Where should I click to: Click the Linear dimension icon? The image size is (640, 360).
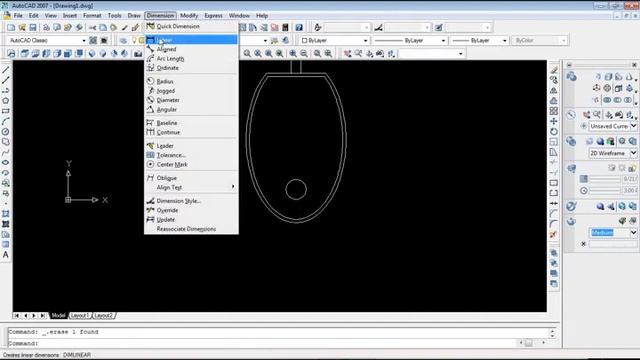click(150, 40)
